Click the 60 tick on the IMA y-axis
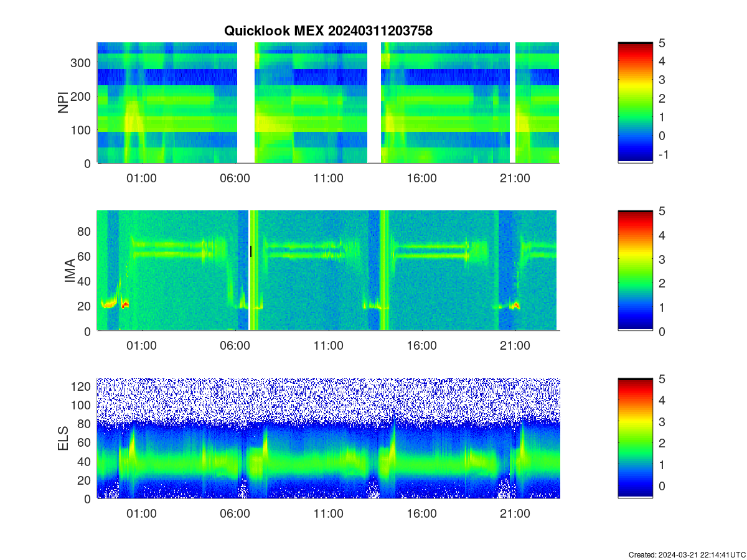 (x=85, y=256)
